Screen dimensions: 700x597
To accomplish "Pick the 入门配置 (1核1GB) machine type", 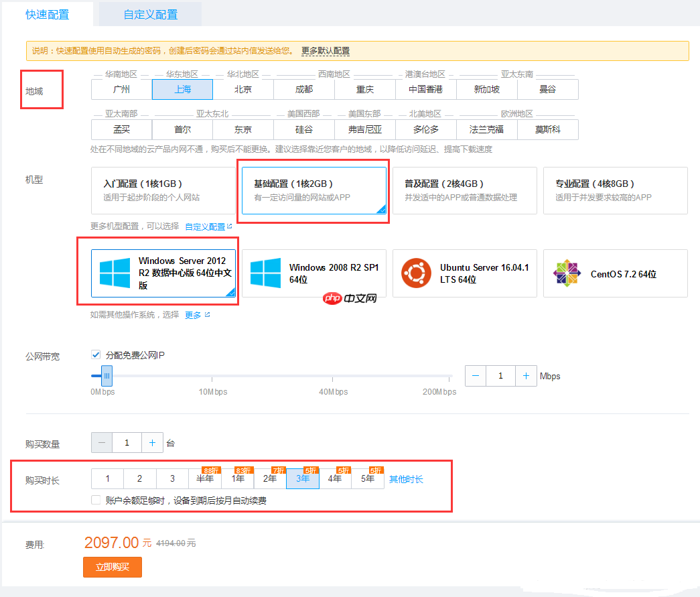I will (x=163, y=191).
